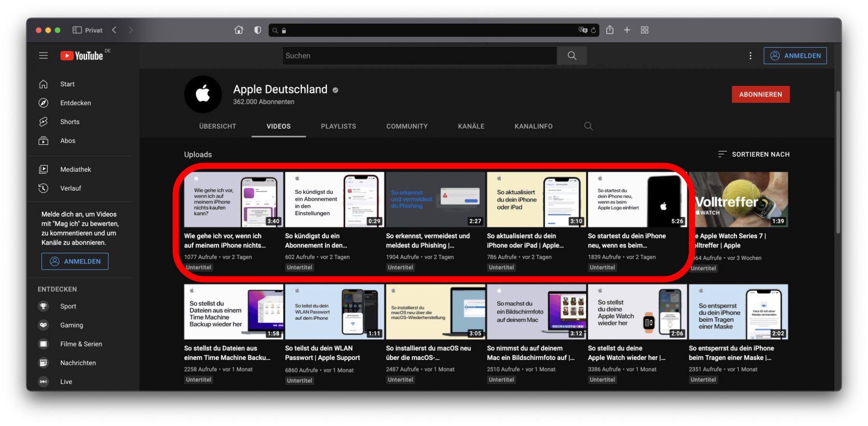Click the channel's verified badge
Screen dimensions: 868x426
click(x=335, y=90)
